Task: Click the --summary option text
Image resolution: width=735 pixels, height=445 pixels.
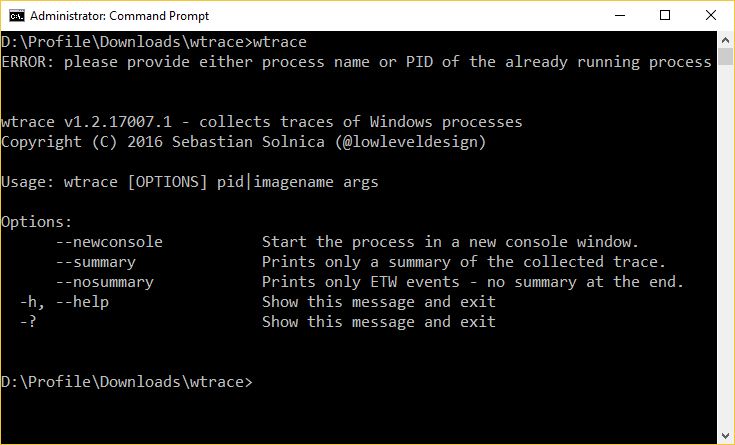Action: click(96, 262)
